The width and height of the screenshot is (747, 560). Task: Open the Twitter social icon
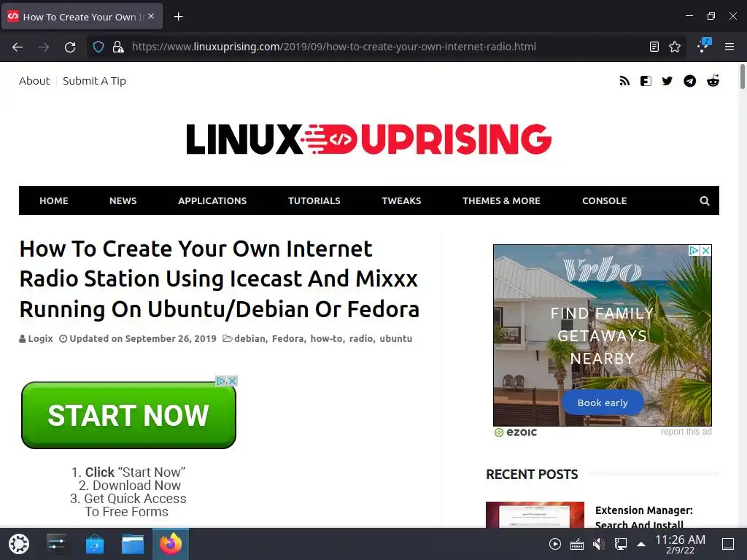(667, 81)
